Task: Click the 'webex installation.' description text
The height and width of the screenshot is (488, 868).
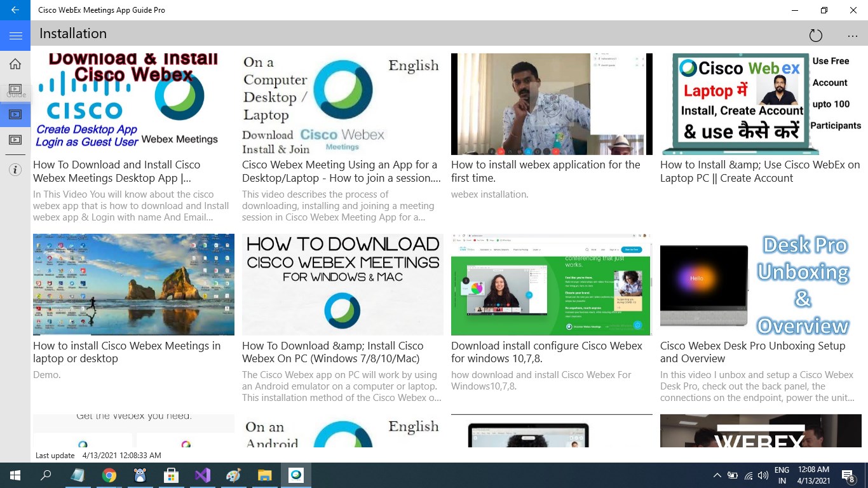Action: click(x=490, y=194)
